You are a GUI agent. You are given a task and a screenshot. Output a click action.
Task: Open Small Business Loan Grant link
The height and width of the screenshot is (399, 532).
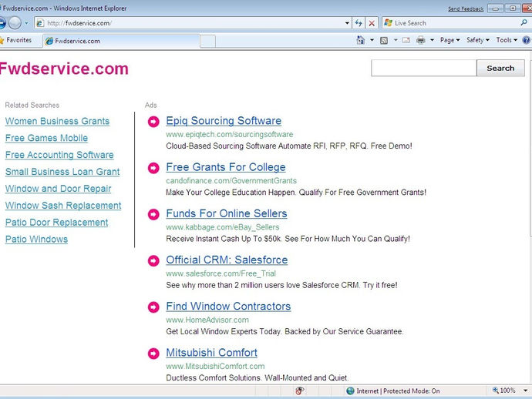62,172
